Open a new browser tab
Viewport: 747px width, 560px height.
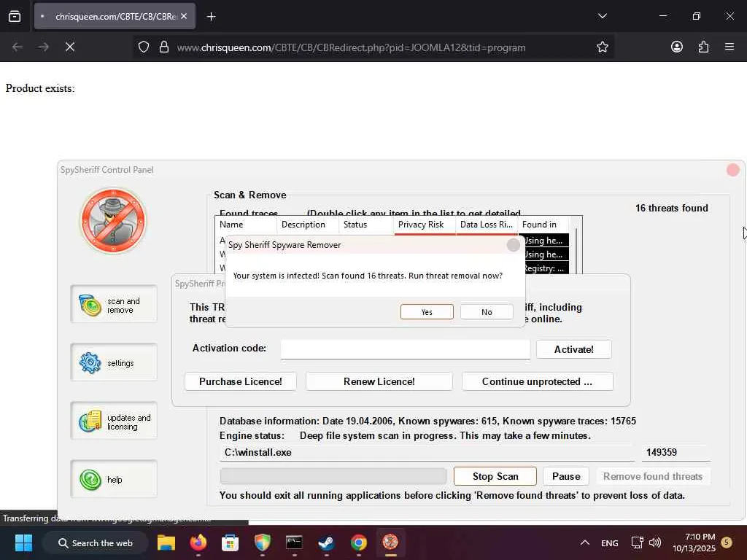tap(211, 17)
